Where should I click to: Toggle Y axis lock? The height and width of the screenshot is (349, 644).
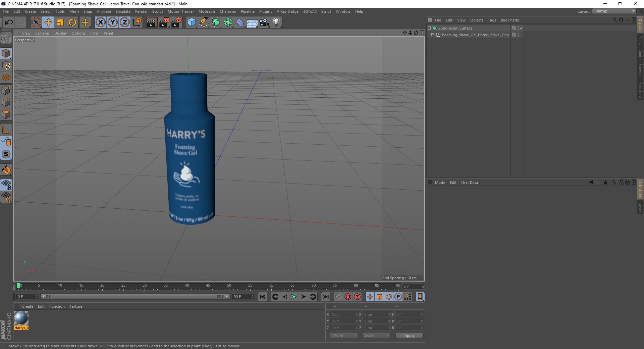coord(113,22)
